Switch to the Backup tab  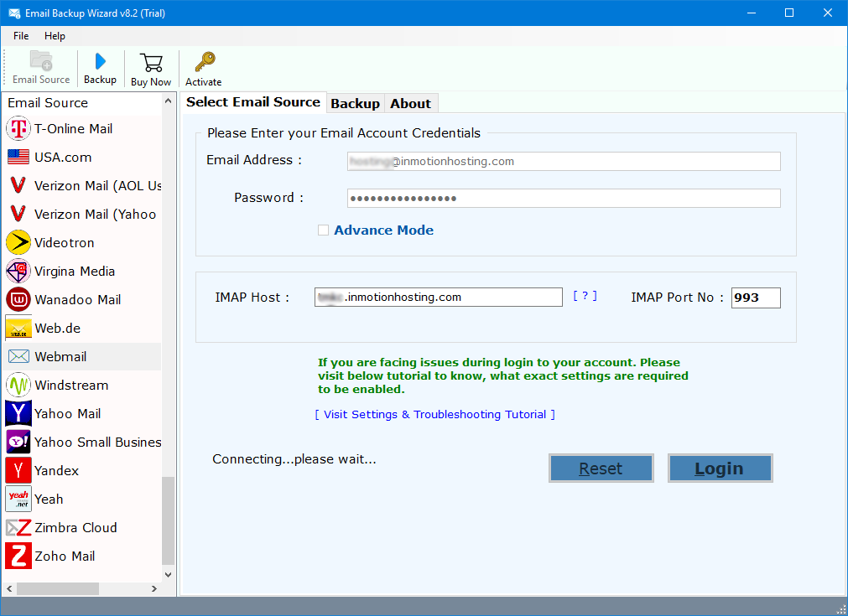click(356, 104)
